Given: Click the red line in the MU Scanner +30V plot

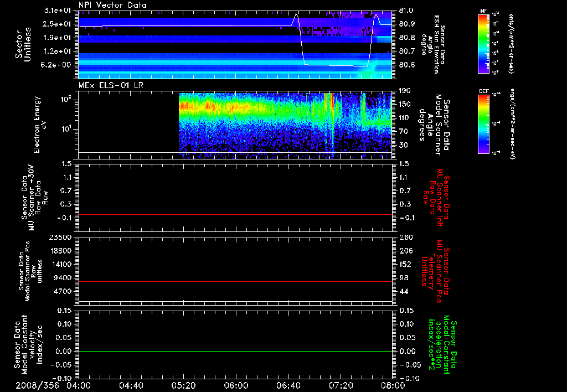Looking at the screenshot, I should pos(235,214).
